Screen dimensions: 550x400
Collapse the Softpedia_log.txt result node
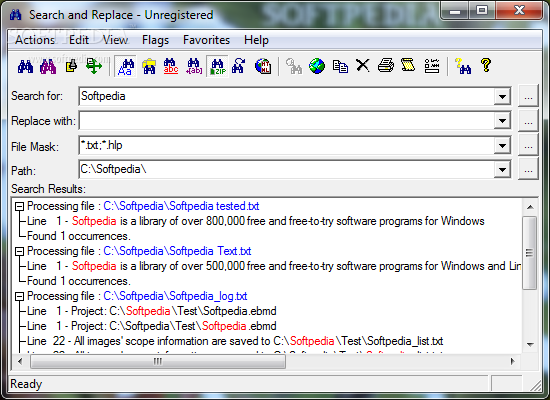[20, 296]
